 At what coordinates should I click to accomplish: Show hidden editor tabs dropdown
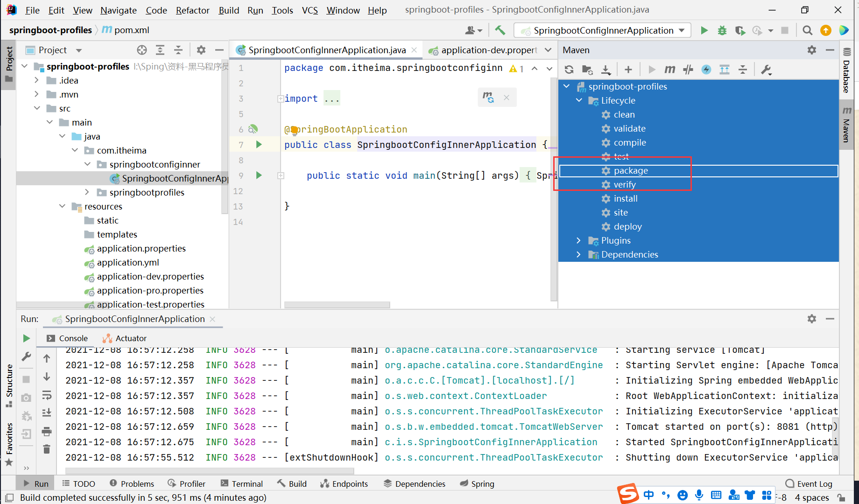[548, 50]
